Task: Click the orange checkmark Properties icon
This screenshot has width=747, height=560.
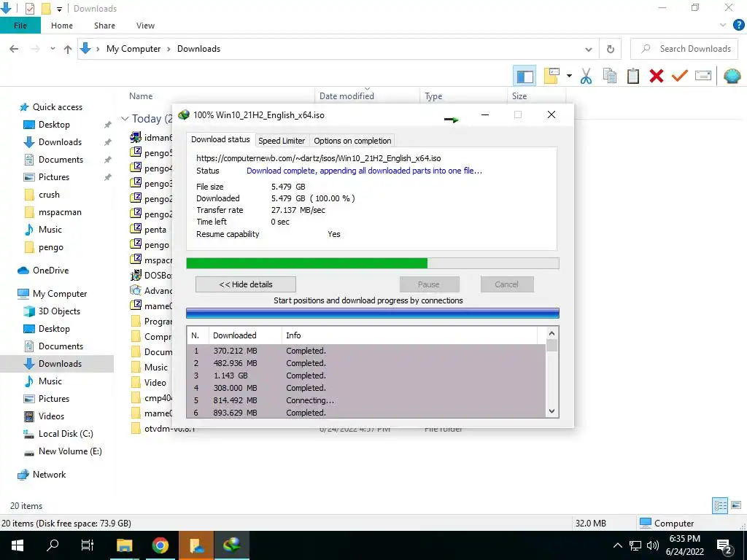Action: click(x=679, y=76)
